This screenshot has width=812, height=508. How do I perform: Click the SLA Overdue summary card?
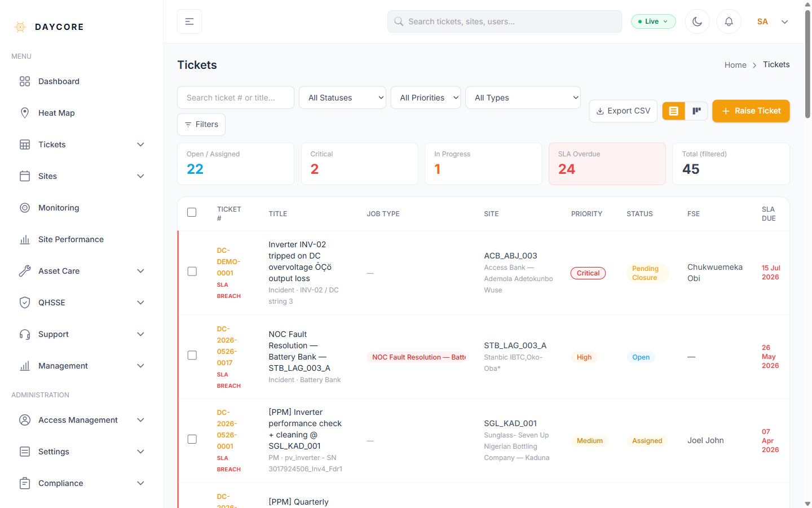pos(607,164)
